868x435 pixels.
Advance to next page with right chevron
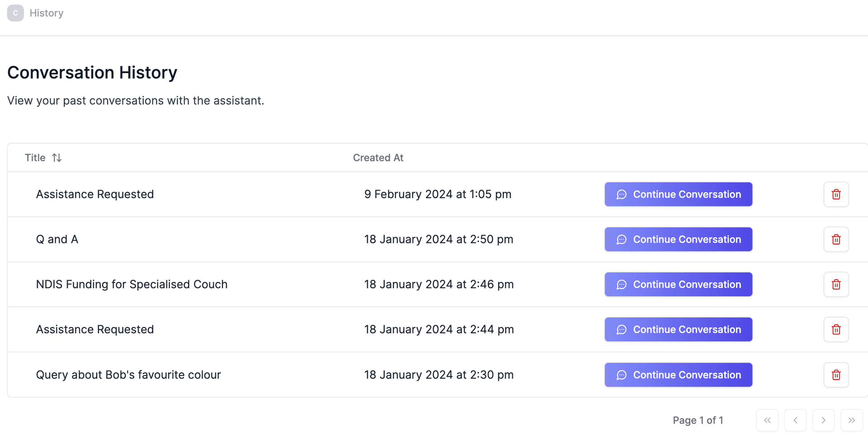pos(823,420)
